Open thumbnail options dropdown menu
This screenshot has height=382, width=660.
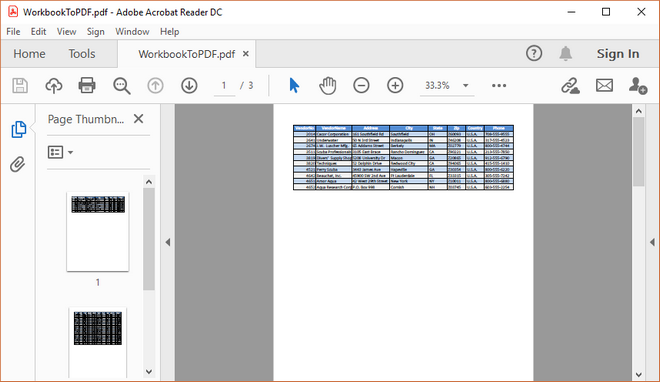coord(61,152)
